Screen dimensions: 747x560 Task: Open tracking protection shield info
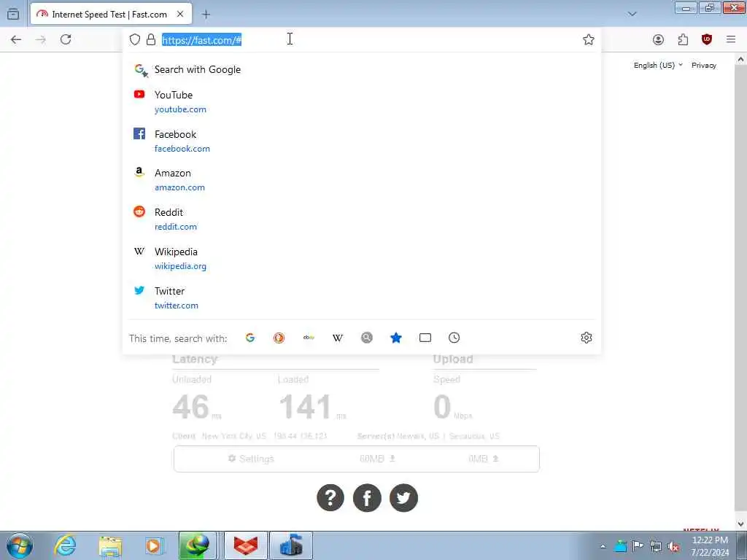coord(135,39)
